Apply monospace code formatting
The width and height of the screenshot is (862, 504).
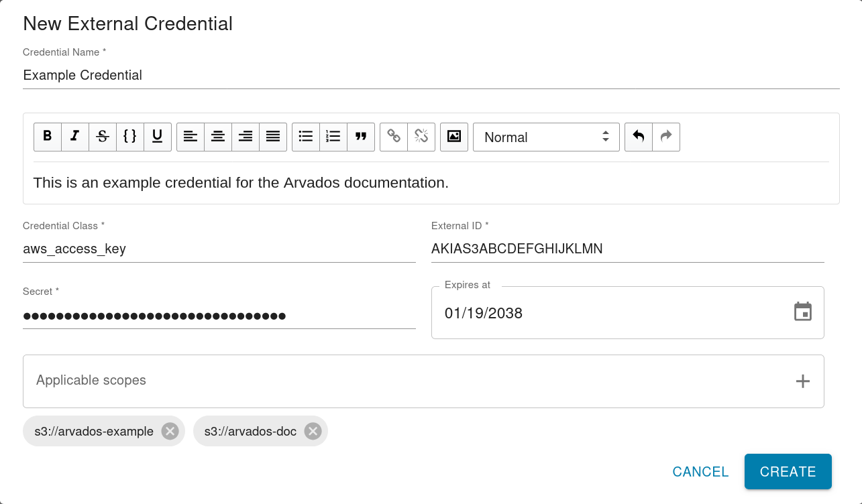(130, 137)
